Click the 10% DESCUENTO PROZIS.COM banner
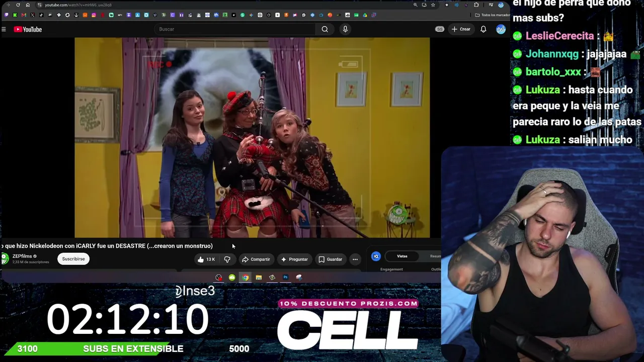The height and width of the screenshot is (362, 644). pyautogui.click(x=348, y=304)
